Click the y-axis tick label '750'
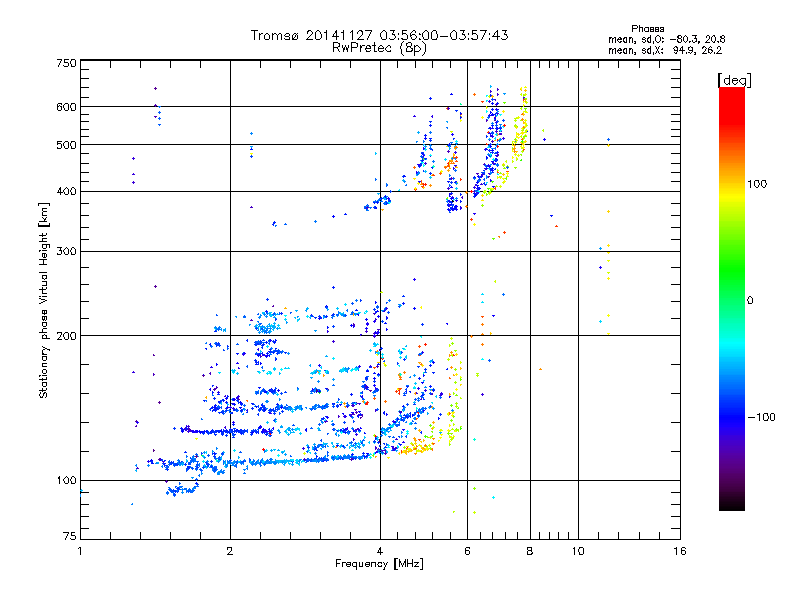 click(66, 63)
